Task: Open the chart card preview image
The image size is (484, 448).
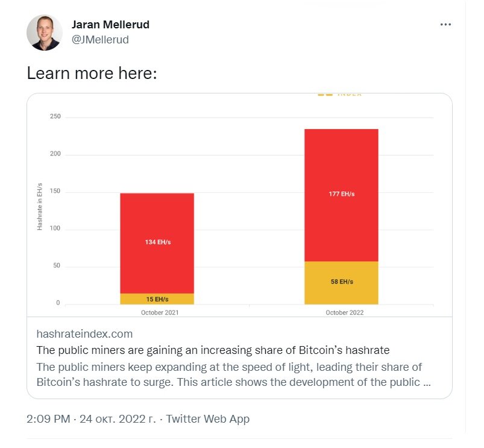Action: [239, 205]
